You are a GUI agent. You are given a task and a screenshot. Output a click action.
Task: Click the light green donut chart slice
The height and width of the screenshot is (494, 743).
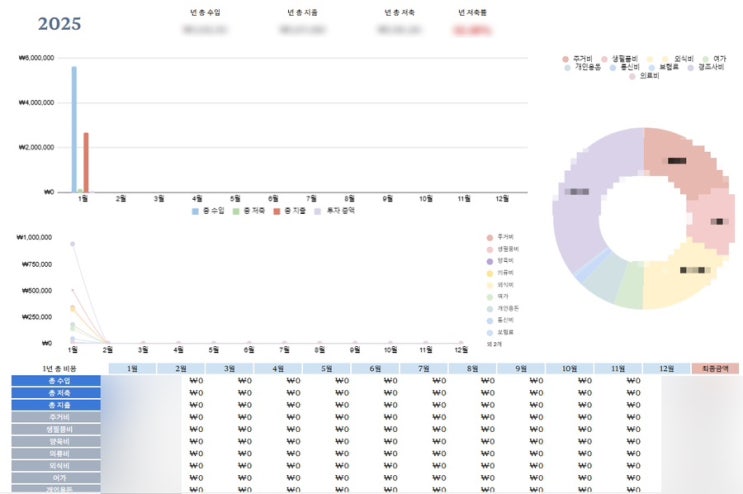(630, 284)
